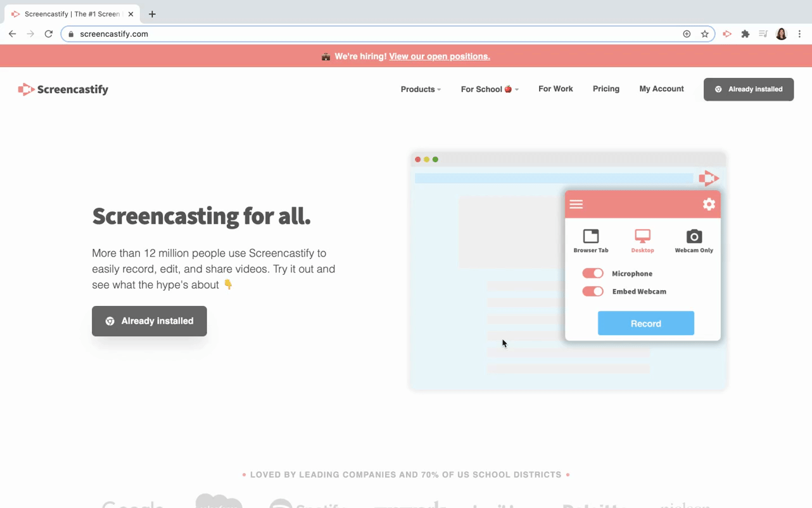Viewport: 812px width, 508px height.
Task: Open the Screencastify extension icon in the toolbar
Action: point(727,34)
